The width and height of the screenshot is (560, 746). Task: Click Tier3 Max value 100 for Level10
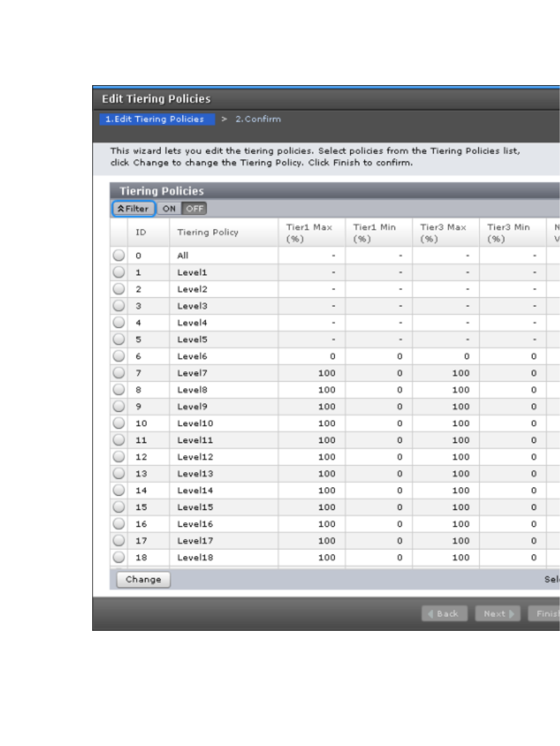pos(461,423)
